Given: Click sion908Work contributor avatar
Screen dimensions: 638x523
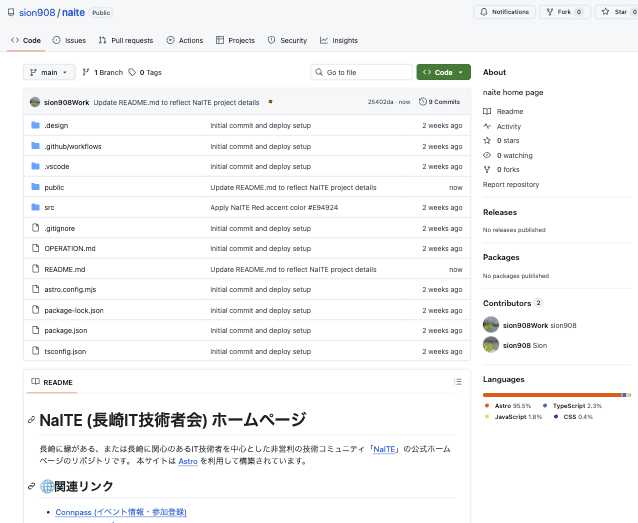Looking at the screenshot, I should coord(491,325).
